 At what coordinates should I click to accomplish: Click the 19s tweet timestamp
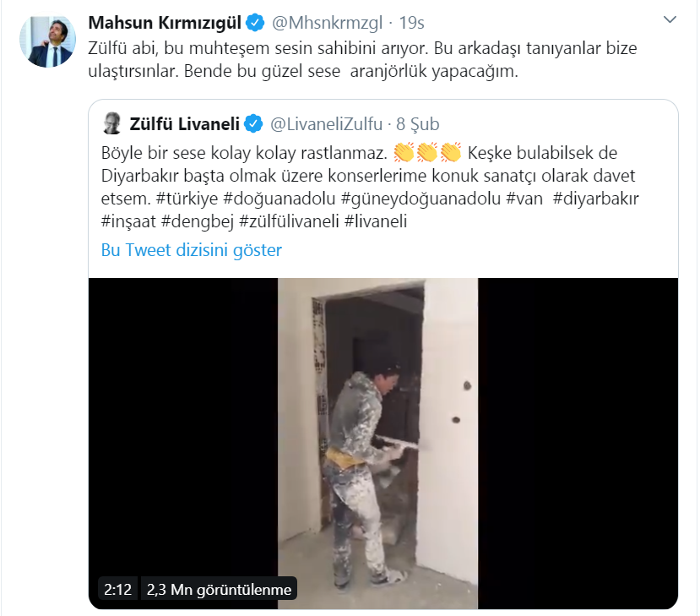point(411,23)
